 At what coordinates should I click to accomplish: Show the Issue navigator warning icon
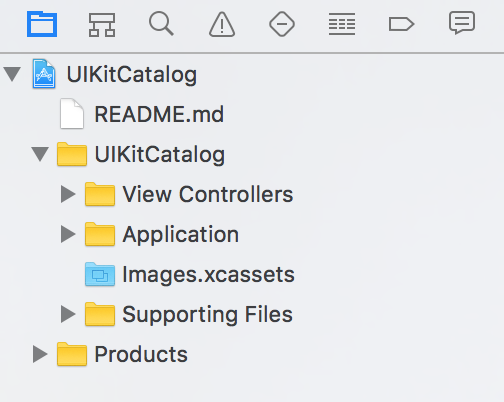222,24
